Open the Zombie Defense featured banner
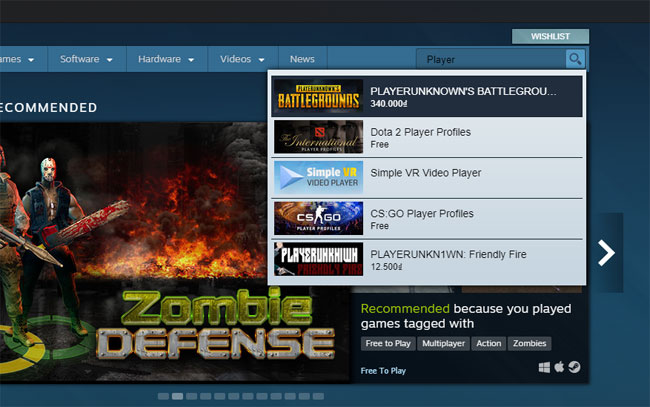 pyautogui.click(x=175, y=252)
